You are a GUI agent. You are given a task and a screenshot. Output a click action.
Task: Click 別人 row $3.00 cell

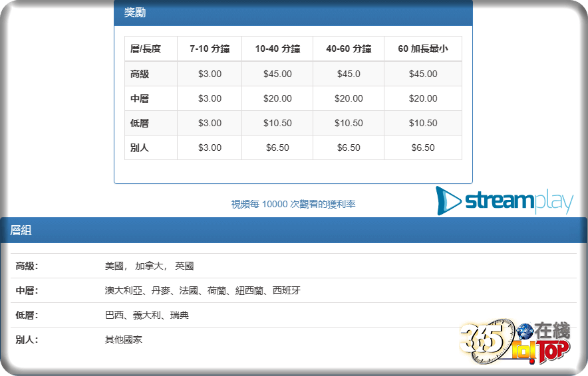(210, 147)
